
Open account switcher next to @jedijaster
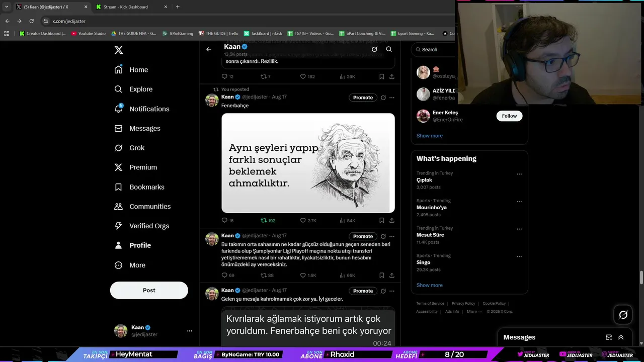189,331
